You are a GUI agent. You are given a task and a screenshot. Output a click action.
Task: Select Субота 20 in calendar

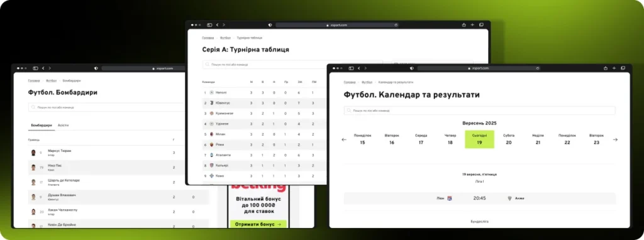pyautogui.click(x=508, y=139)
